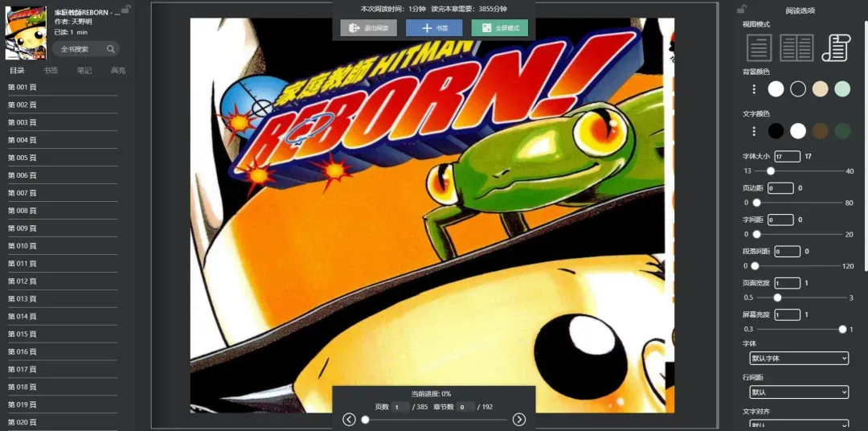Viewport: 868px width, 431px height.
Task: Click the 全屏模式 fullscreen button
Action: [x=500, y=27]
